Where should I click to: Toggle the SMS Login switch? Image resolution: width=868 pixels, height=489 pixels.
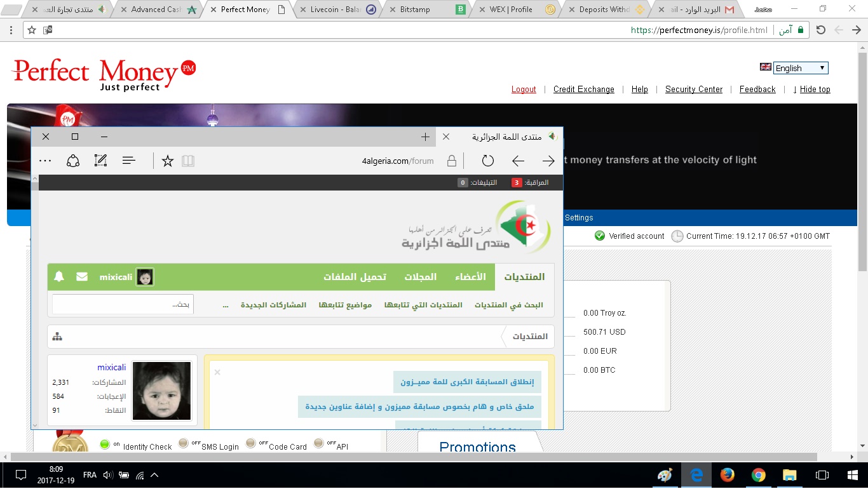(184, 443)
